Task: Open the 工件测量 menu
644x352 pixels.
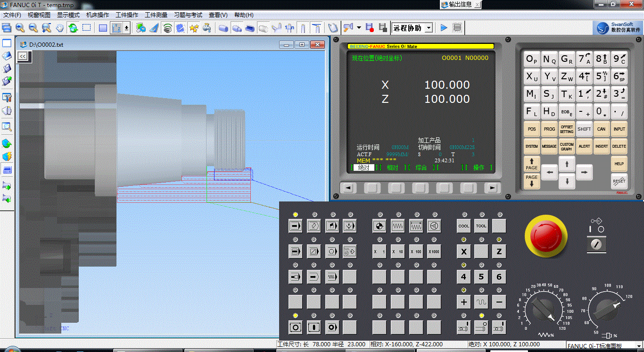Action: click(x=156, y=15)
